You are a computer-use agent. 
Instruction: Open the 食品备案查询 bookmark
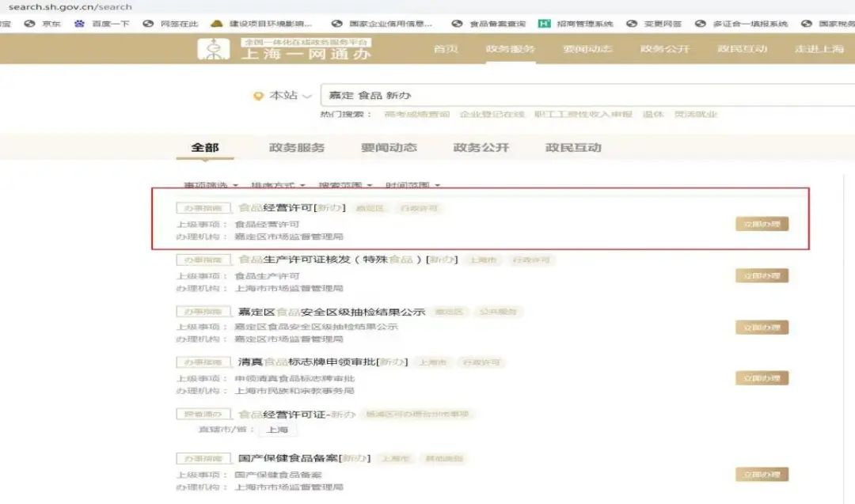click(x=457, y=24)
